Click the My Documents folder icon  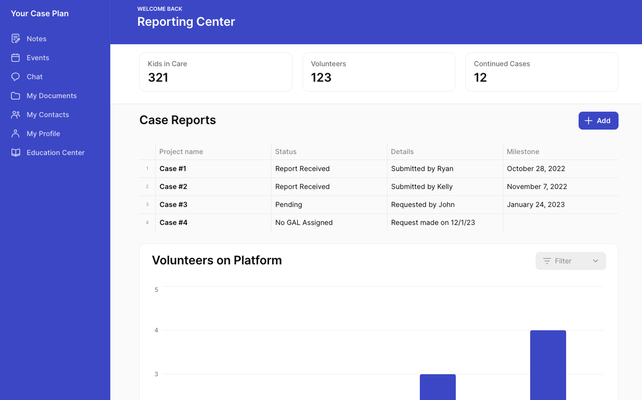click(15, 96)
